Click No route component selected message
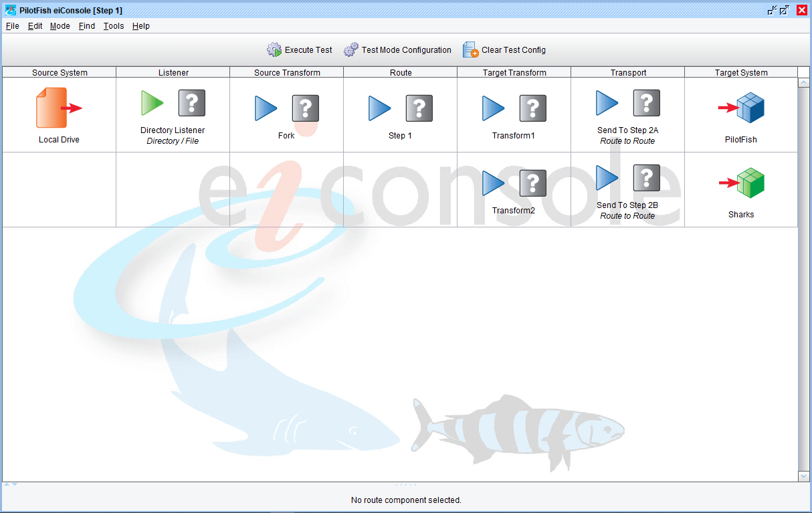Screen dimensions: 812x513 (x=406, y=500)
